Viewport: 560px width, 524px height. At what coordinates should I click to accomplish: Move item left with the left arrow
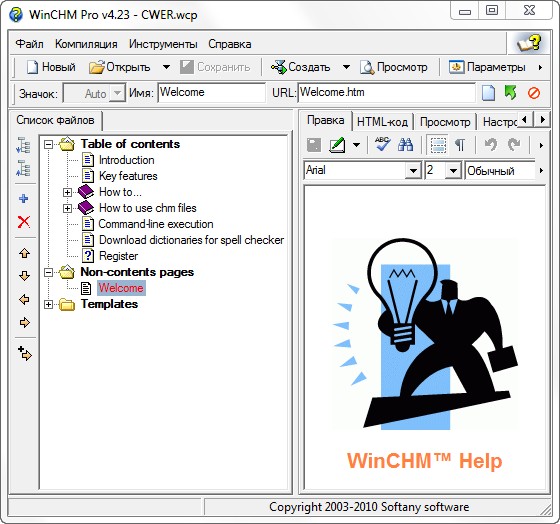(24, 299)
